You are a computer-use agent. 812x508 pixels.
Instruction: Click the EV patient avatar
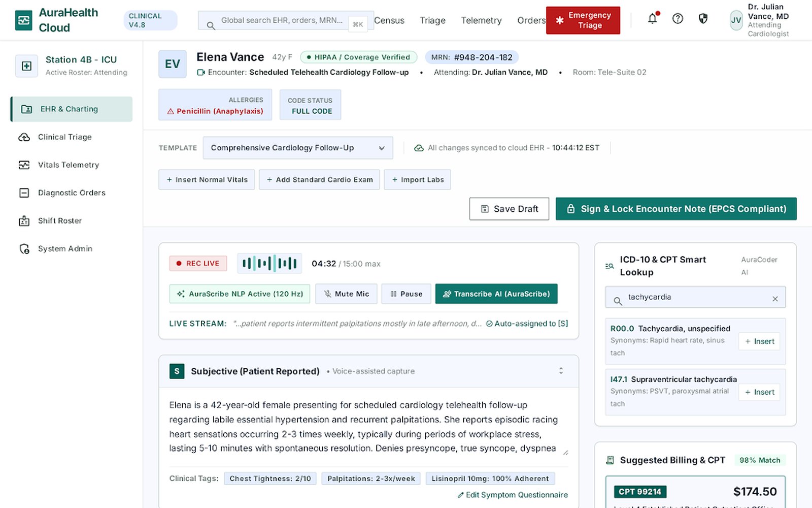(x=173, y=64)
